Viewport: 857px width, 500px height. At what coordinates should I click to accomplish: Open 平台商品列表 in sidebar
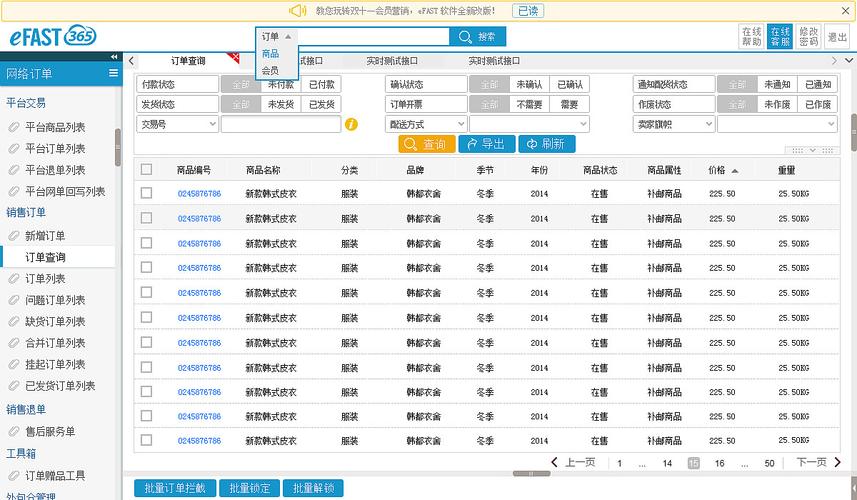tap(55, 127)
